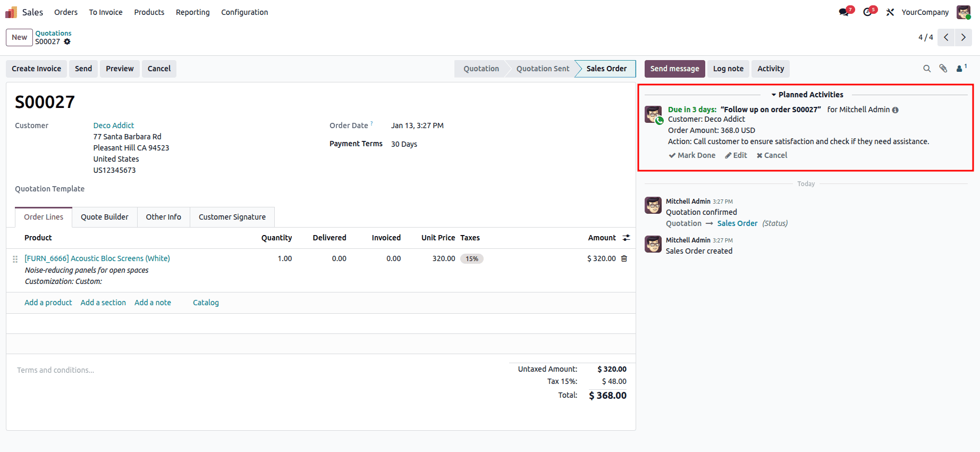Collapse the Planned Activities section
Image resolution: width=980 pixels, height=452 pixels.
807,95
